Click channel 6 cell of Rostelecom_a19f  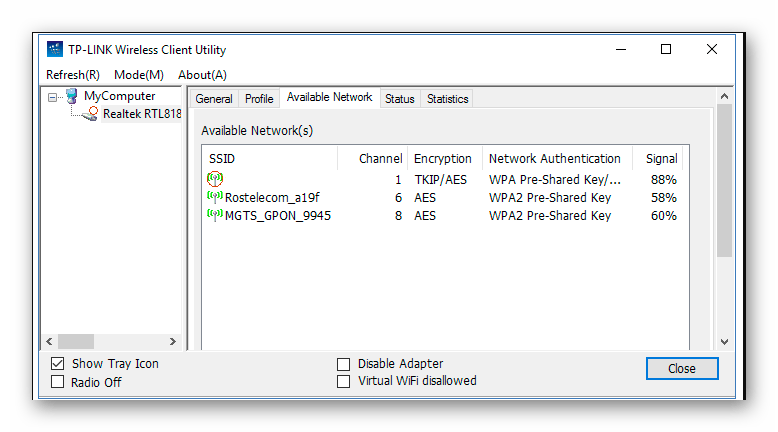pyautogui.click(x=398, y=197)
